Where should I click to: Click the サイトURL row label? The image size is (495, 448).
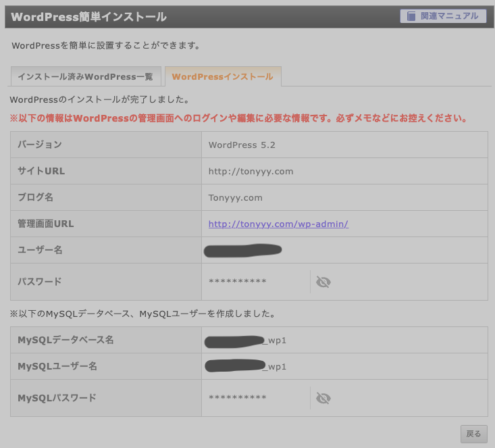pyautogui.click(x=41, y=171)
